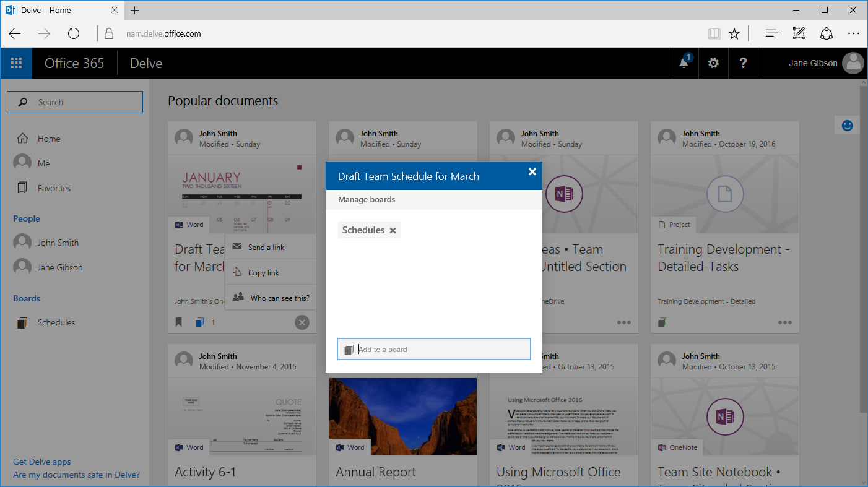Click the browser Share icon
This screenshot has width=868, height=487.
pos(827,33)
